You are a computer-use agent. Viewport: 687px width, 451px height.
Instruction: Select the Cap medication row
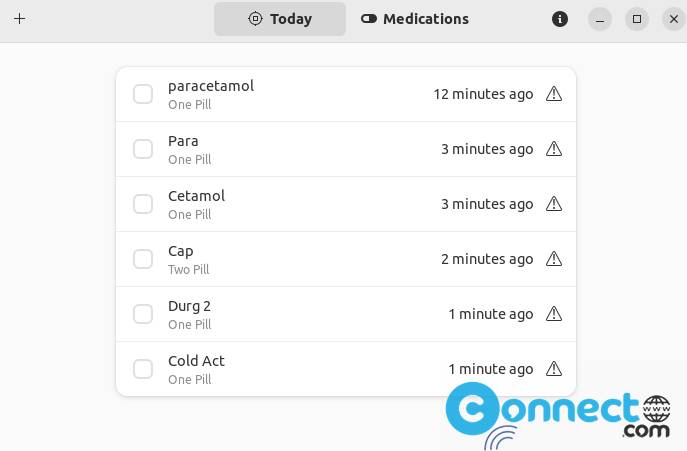click(x=346, y=259)
